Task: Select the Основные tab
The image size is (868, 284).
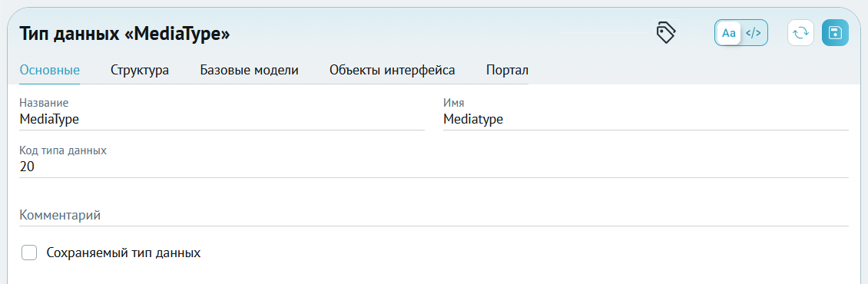Action: point(50,71)
